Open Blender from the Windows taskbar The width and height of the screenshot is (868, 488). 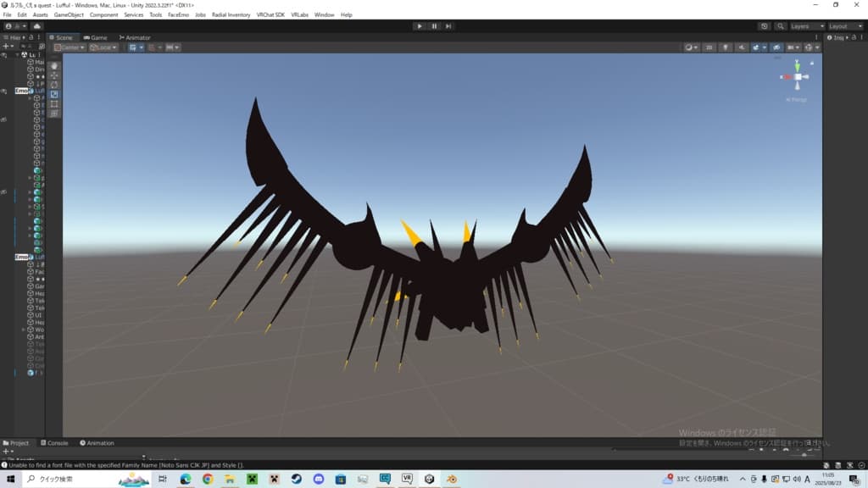(x=452, y=479)
